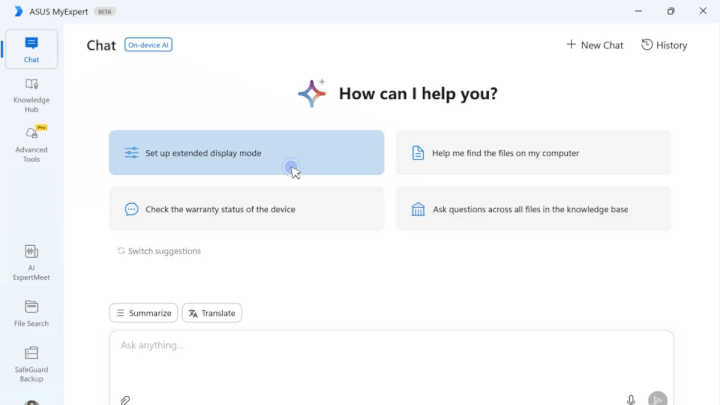Open chat History

coord(664,45)
